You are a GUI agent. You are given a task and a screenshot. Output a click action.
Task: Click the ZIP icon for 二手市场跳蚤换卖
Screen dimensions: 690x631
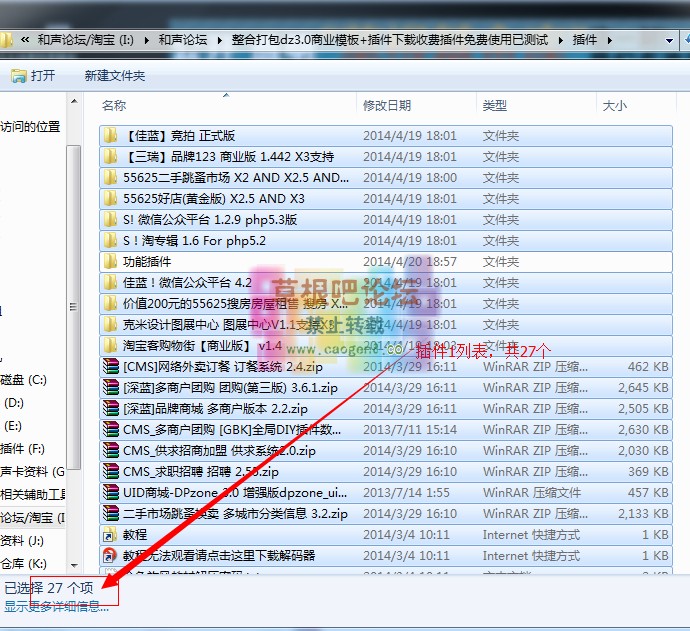click(x=110, y=514)
